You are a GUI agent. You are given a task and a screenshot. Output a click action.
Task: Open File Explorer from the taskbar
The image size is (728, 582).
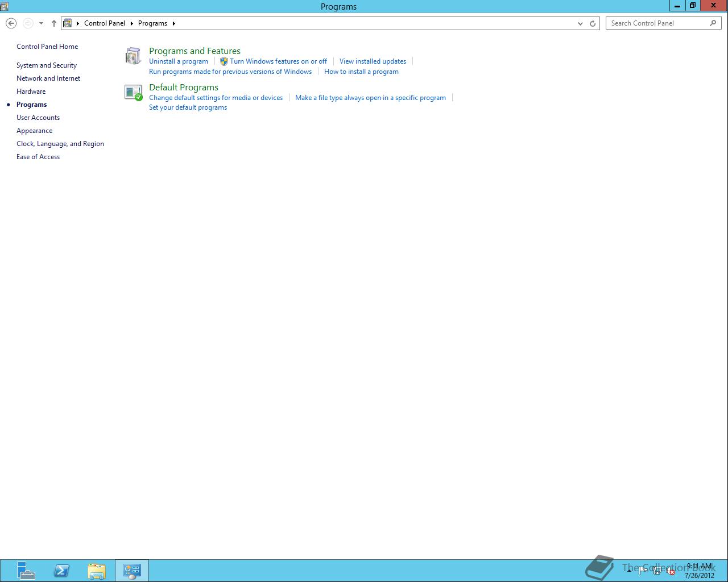(x=97, y=571)
